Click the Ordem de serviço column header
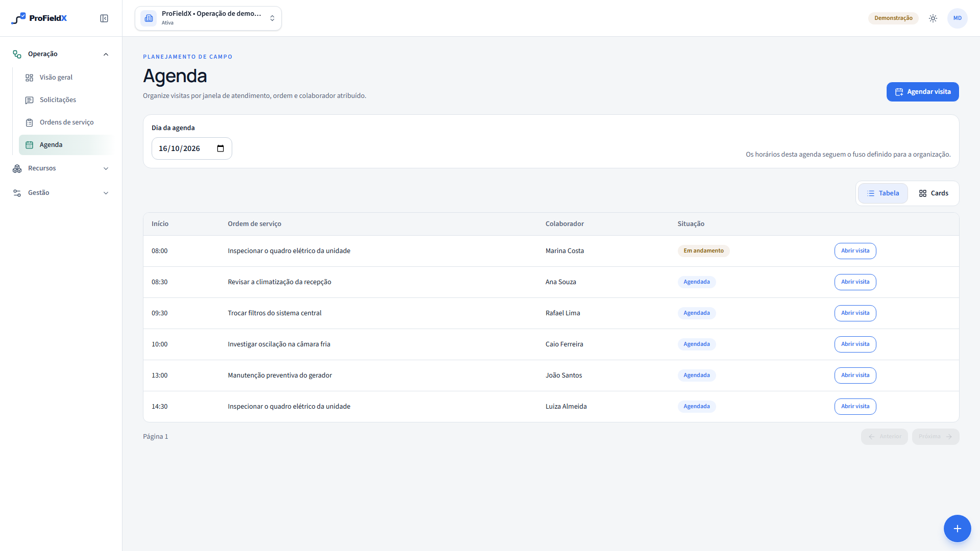980x551 pixels. (x=254, y=224)
